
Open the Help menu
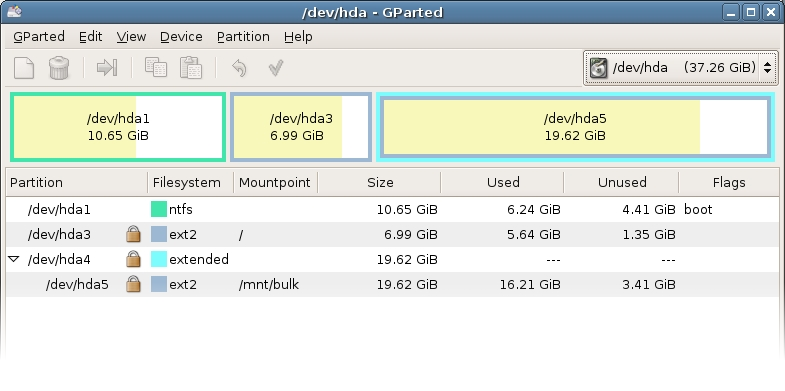298,37
